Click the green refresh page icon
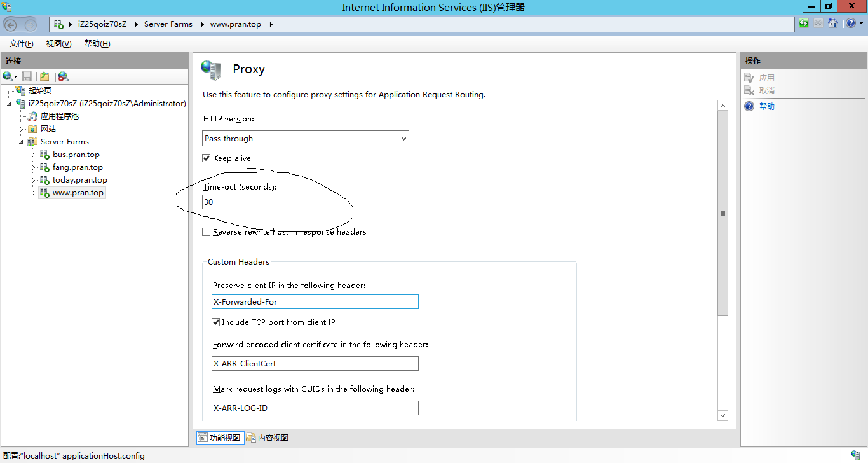The image size is (868, 463). (x=804, y=24)
